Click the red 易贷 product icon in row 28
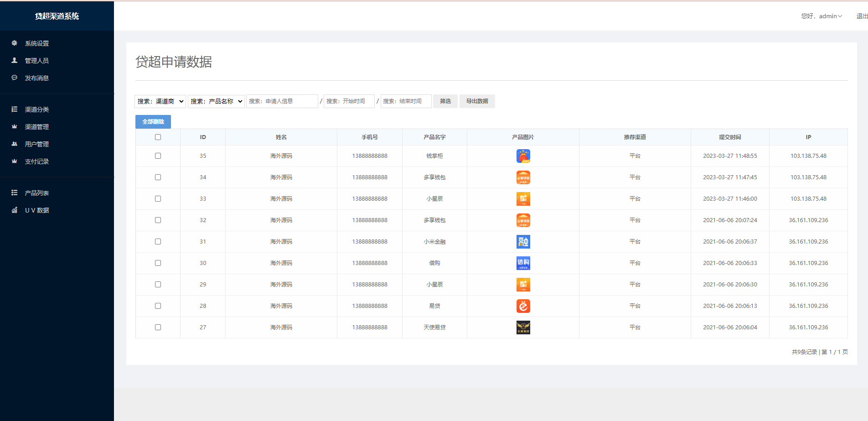Screen dimensions: 868x421 [523, 306]
